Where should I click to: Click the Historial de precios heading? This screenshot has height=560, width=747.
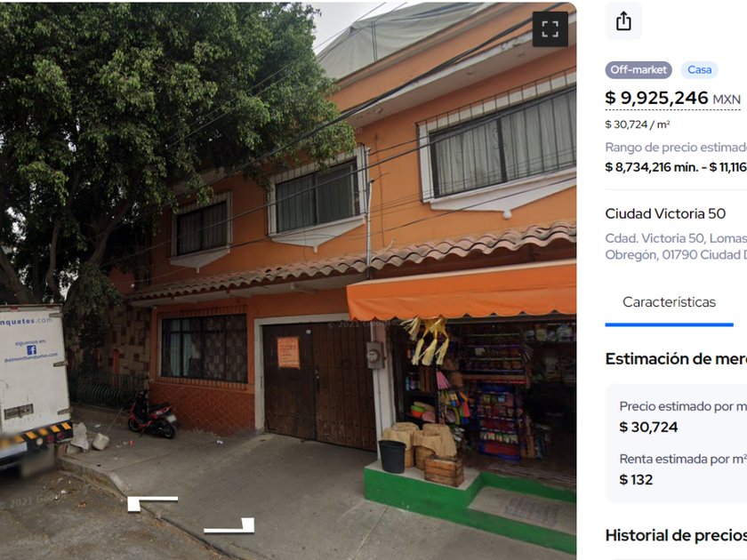pos(676,535)
